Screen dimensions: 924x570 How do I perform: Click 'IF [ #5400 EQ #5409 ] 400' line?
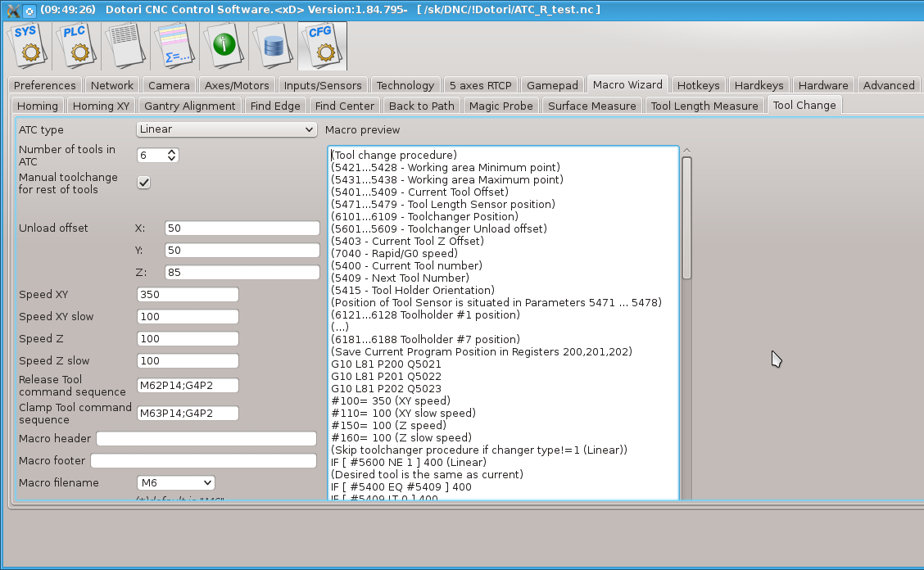(x=401, y=487)
